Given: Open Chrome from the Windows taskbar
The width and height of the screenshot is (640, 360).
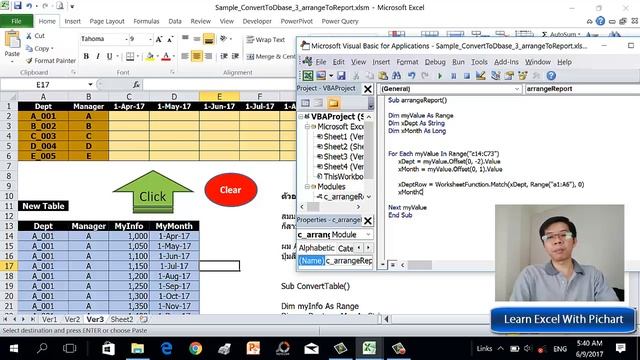Looking at the screenshot, I should pyautogui.click(x=196, y=348).
